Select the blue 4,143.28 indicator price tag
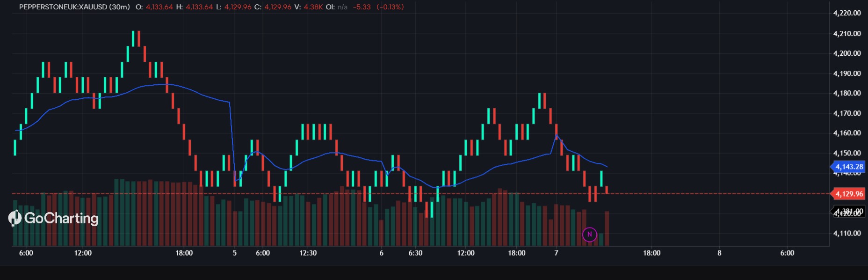 tap(849, 167)
